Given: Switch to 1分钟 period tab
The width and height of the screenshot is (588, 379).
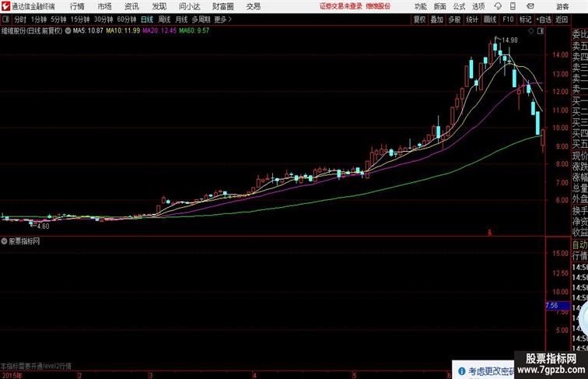Looking at the screenshot, I should coord(39,19).
